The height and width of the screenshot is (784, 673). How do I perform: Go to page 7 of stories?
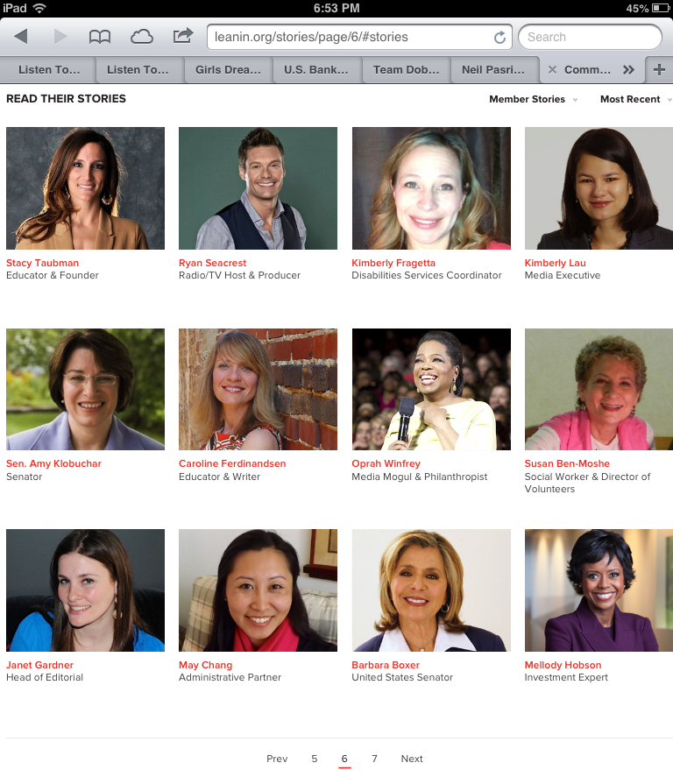374,759
